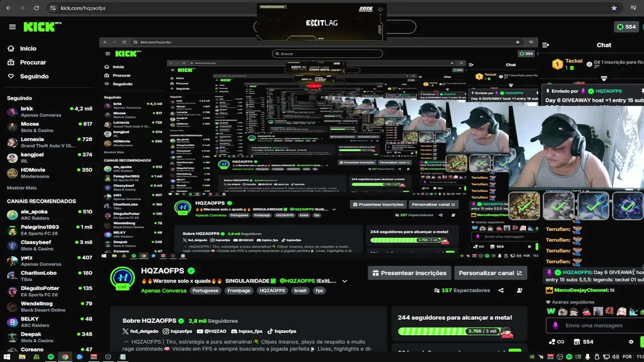Screen dimensions: 644x362
Task: Click the Kick logo in header
Action: [x=42, y=27]
